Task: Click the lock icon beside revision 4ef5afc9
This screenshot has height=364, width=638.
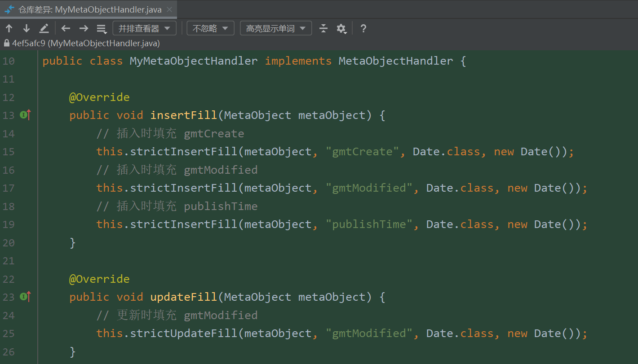Action: [x=6, y=44]
